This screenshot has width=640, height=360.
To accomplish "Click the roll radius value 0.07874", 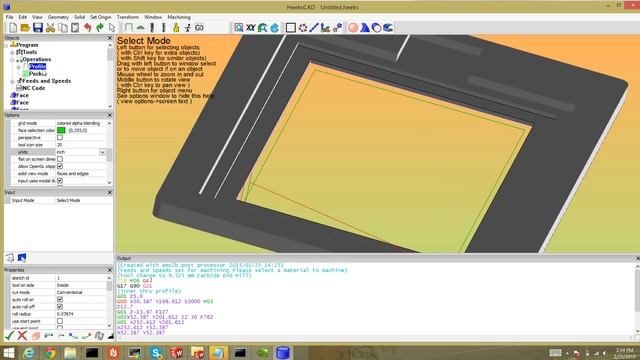I will [x=65, y=314].
